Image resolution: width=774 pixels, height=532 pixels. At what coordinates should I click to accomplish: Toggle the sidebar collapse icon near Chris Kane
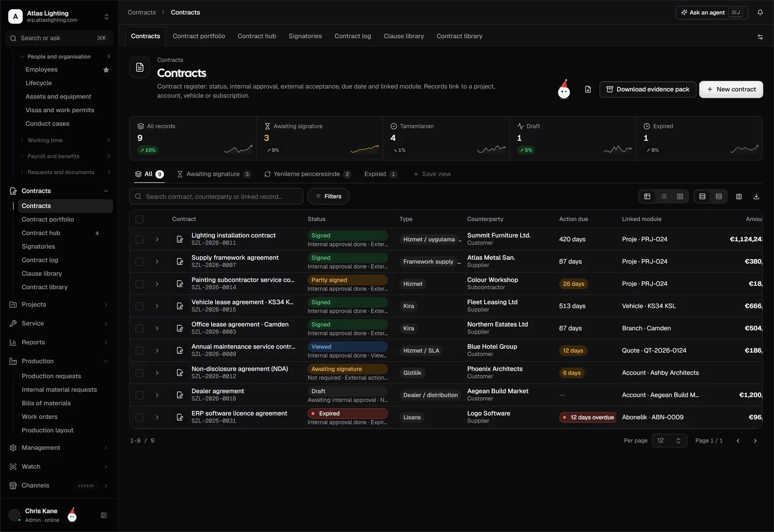point(104,516)
